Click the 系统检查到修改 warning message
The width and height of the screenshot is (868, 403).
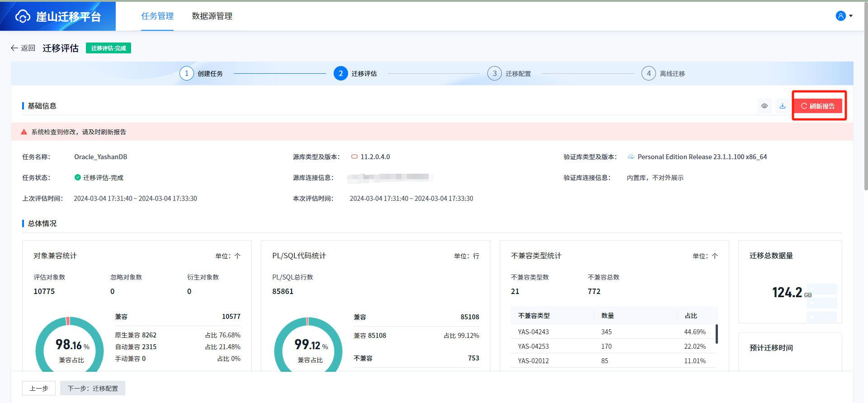coord(79,132)
